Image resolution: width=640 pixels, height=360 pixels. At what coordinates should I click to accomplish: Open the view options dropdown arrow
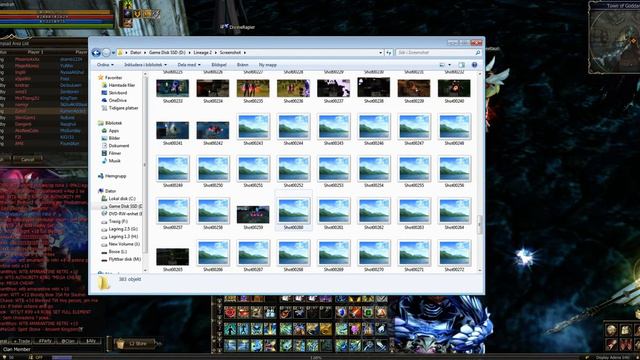click(x=450, y=65)
